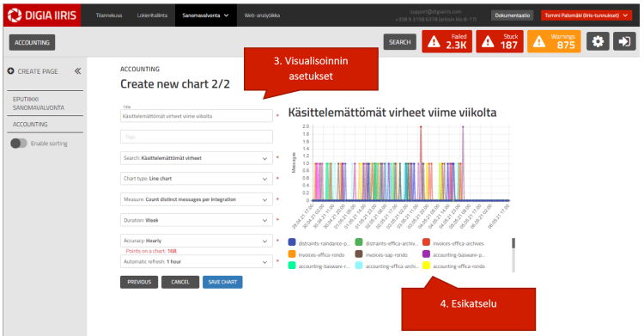Open the Measure dropdown
Viewport: 644px width, 336px height.
(197, 199)
